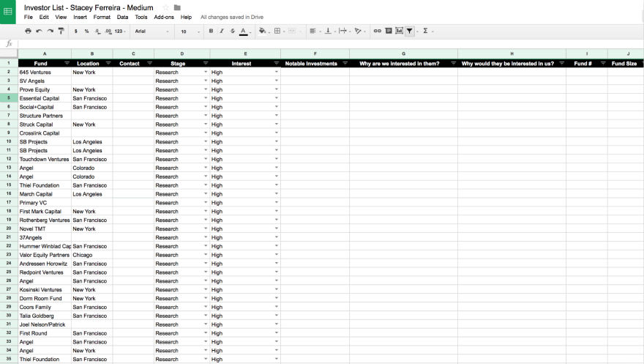644x364 pixels.
Task: Open Stage dropdown for 645 Ventures row
Action: click(206, 73)
